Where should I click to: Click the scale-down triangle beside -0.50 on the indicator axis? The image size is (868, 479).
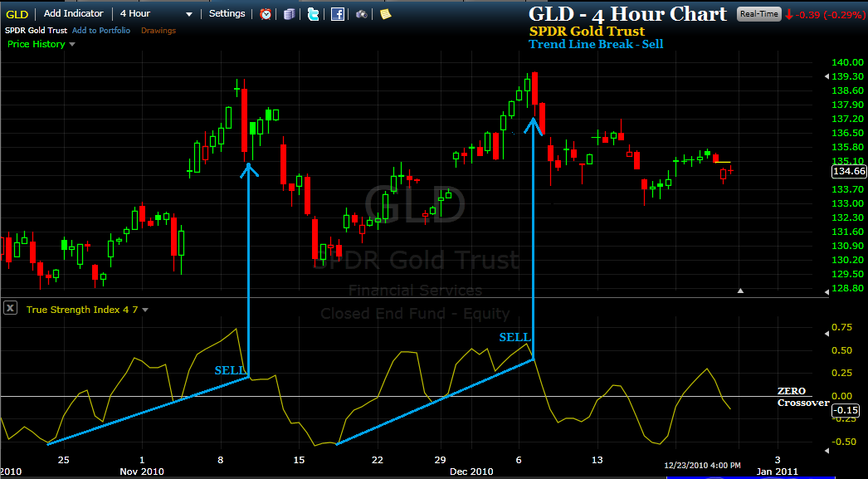coord(828,451)
